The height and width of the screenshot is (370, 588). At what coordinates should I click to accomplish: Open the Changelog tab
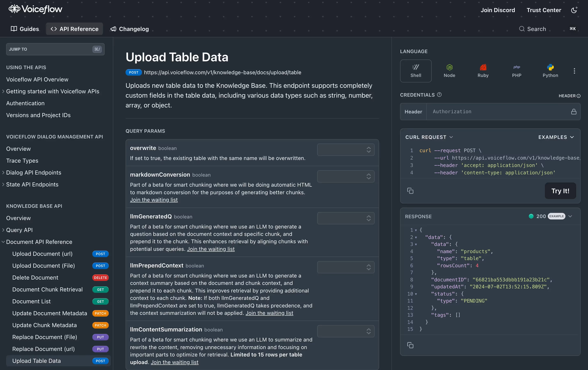(x=130, y=29)
